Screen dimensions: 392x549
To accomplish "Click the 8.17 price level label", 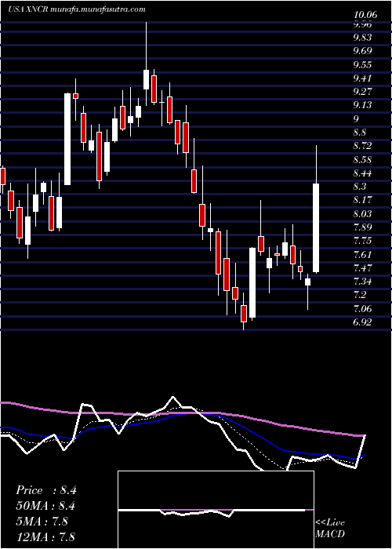I will (x=362, y=201).
